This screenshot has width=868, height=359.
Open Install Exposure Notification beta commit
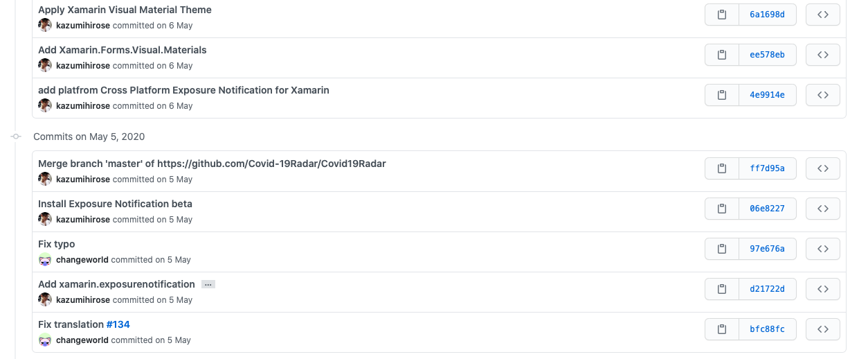[115, 204]
